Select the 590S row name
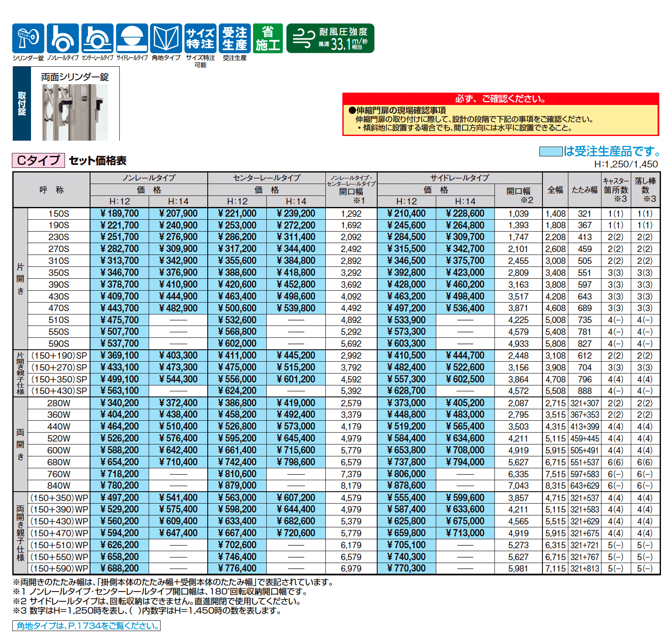 click(x=59, y=344)
